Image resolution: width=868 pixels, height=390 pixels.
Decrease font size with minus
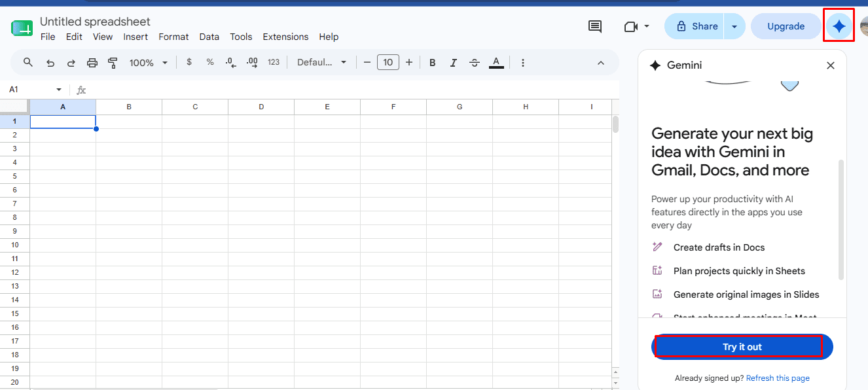pyautogui.click(x=367, y=62)
